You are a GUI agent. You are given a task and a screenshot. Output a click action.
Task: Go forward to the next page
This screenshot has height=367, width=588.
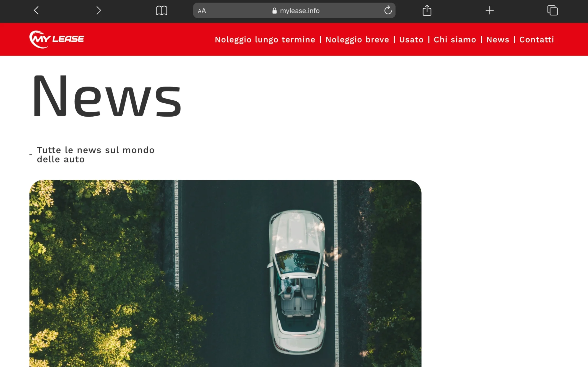click(98, 11)
